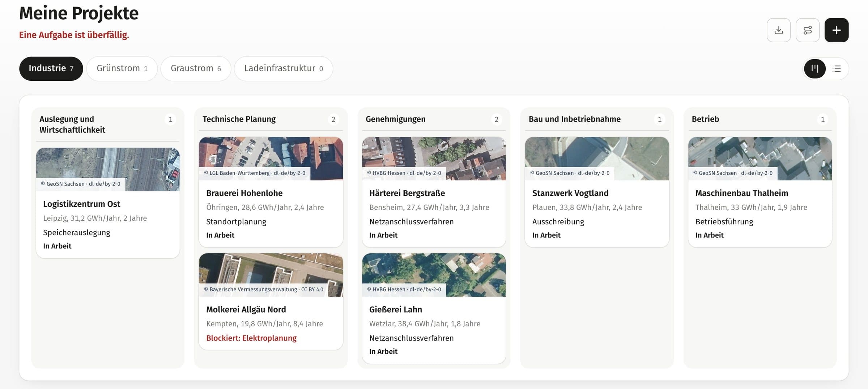Click the Betriebsführung task label
Viewport: 868px width, 389px height.
point(724,221)
